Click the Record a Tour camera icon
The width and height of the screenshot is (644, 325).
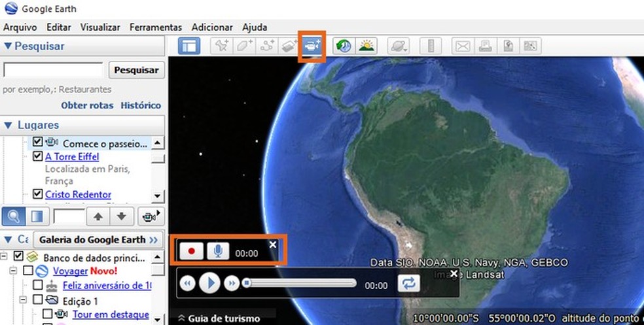tap(312, 46)
